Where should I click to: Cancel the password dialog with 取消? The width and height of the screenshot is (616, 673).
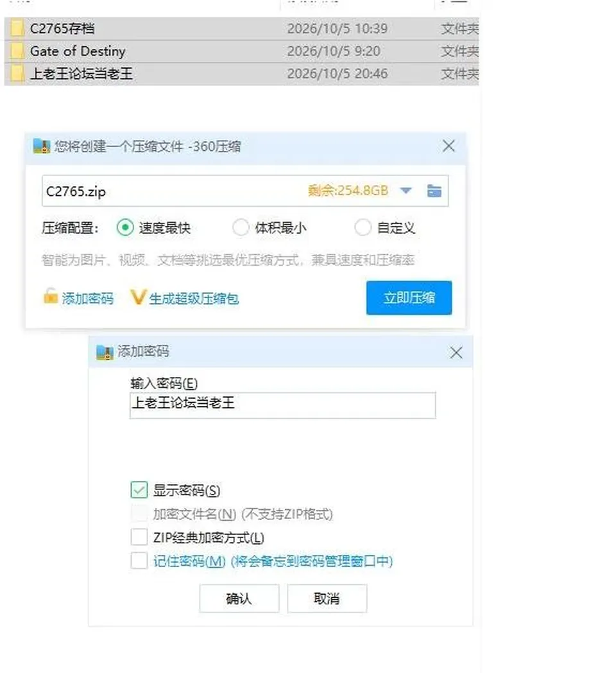point(327,599)
